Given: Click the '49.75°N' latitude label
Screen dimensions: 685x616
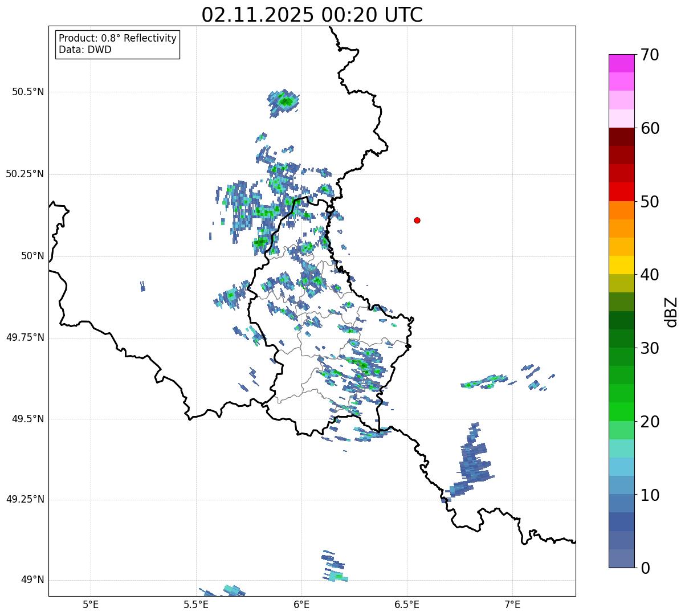Looking at the screenshot, I should [x=25, y=337].
